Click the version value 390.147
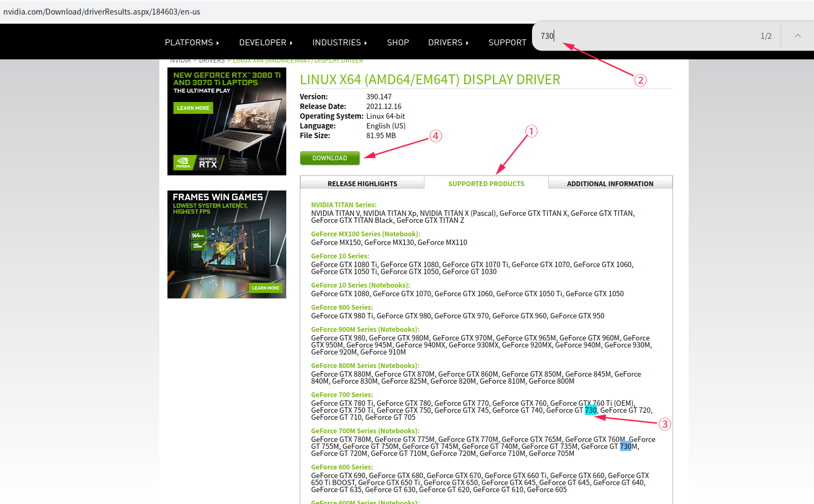 coord(379,97)
